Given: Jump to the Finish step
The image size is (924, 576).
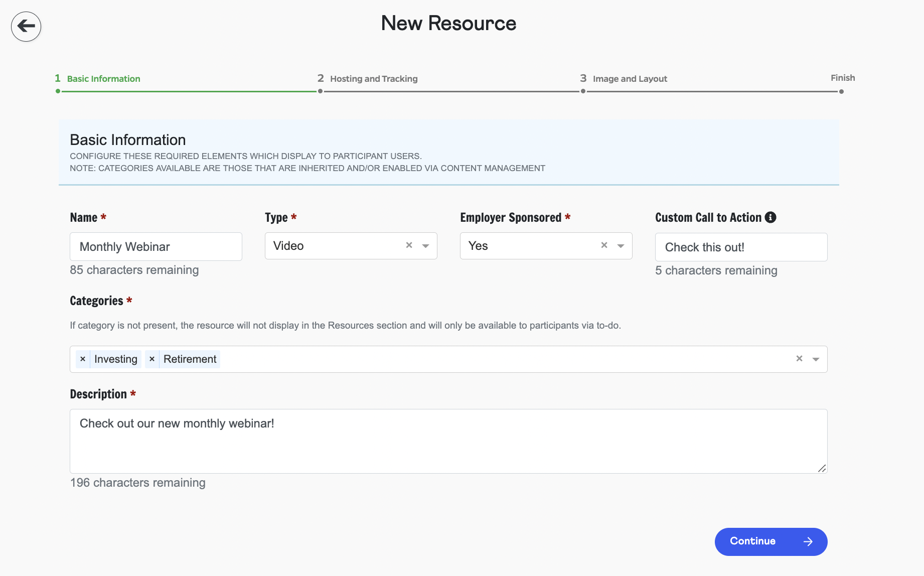Looking at the screenshot, I should [842, 78].
